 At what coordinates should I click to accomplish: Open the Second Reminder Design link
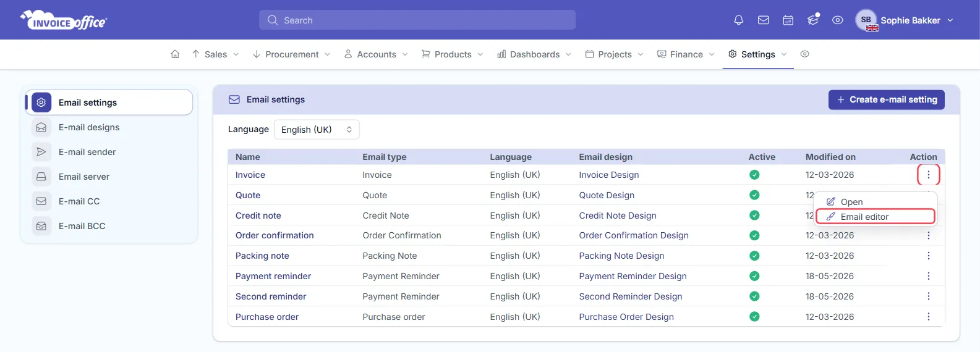click(x=631, y=296)
